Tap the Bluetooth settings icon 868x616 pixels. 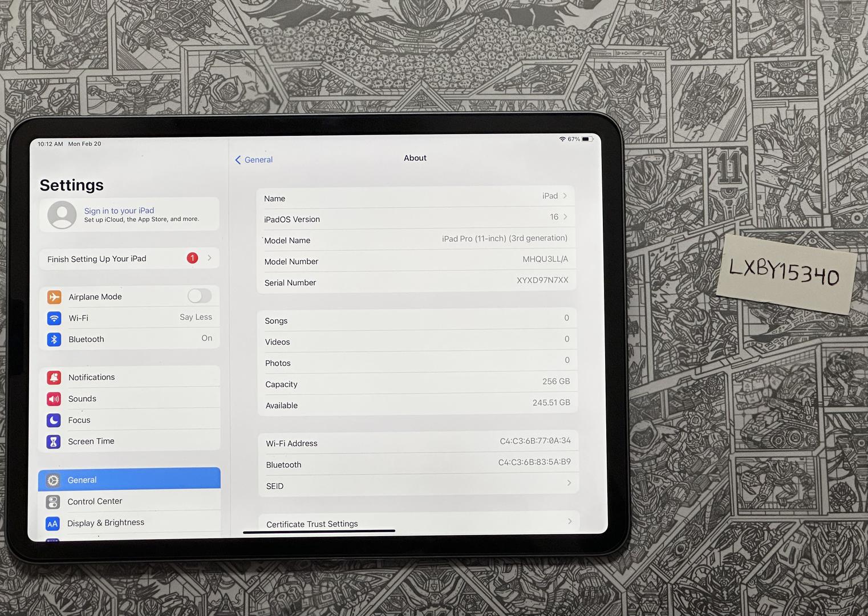pyautogui.click(x=54, y=339)
